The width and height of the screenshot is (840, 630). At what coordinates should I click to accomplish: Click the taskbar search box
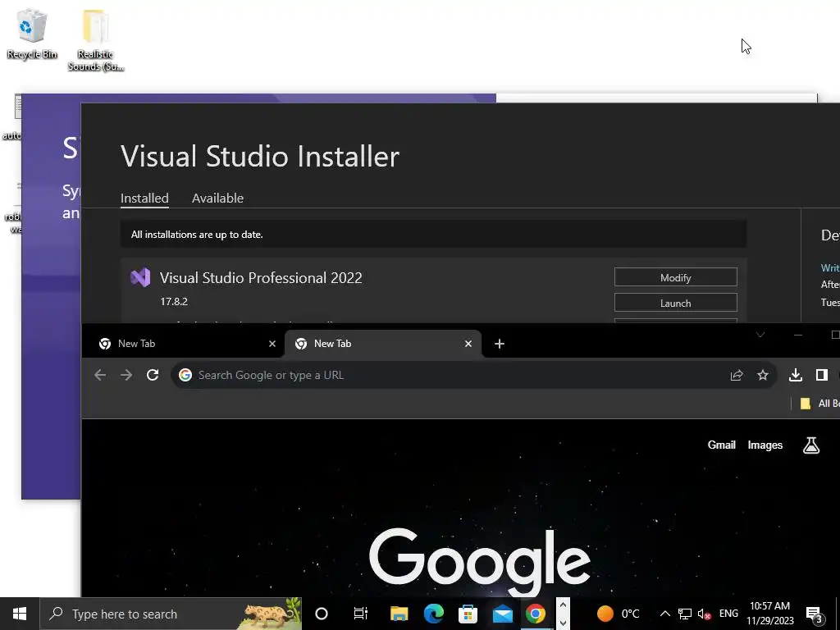coord(171,614)
